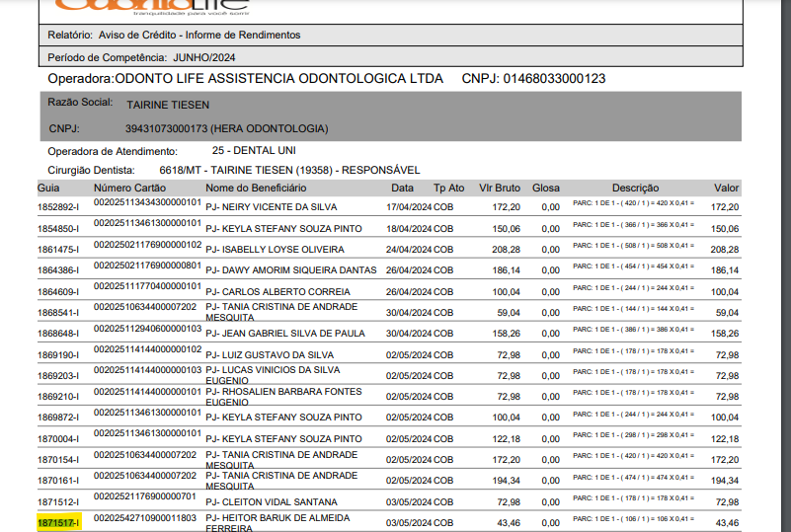Image resolution: width=791 pixels, height=532 pixels.
Task: Click the Tp Ato column header
Action: click(449, 189)
